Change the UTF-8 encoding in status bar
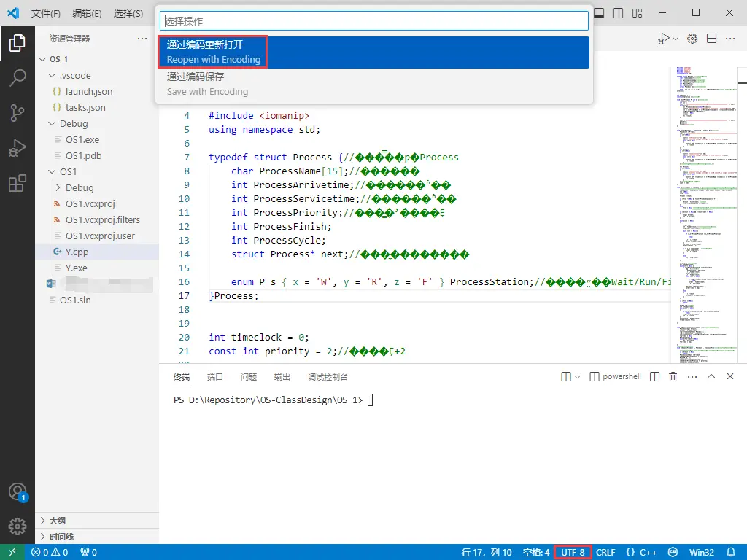This screenshot has width=747, height=560. (573, 553)
